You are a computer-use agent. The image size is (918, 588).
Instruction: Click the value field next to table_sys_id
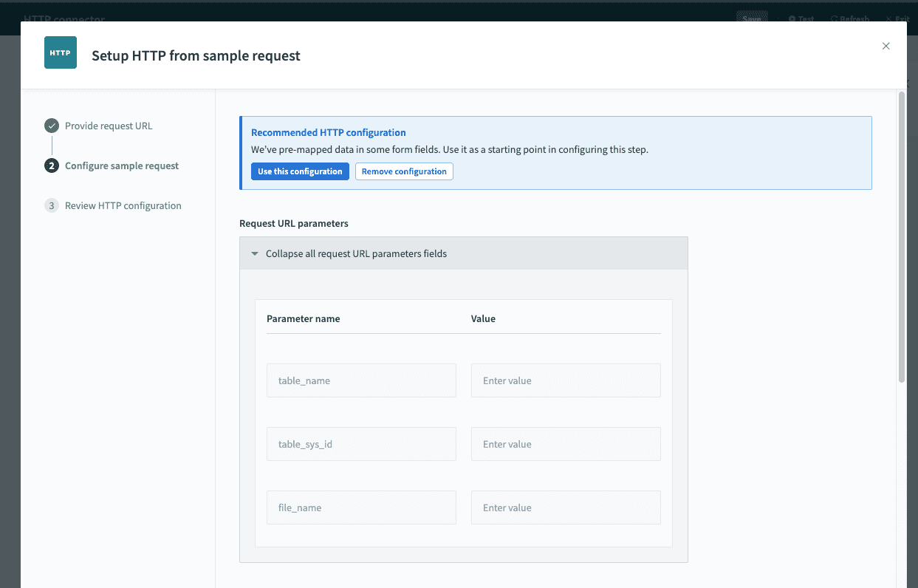pos(566,443)
